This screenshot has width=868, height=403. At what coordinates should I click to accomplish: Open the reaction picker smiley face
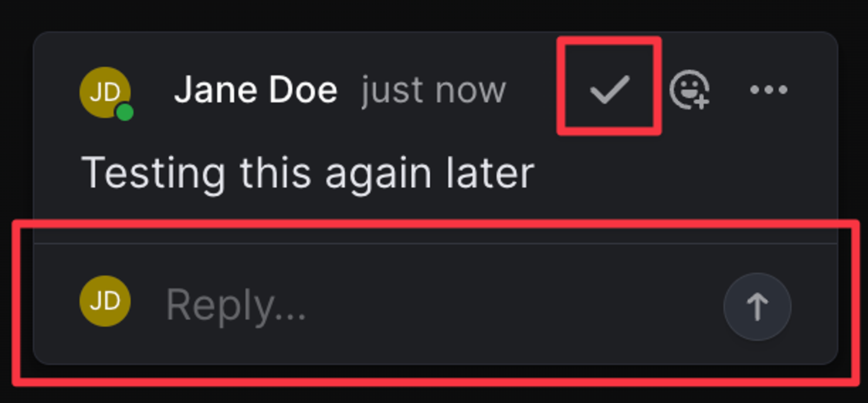tap(689, 90)
